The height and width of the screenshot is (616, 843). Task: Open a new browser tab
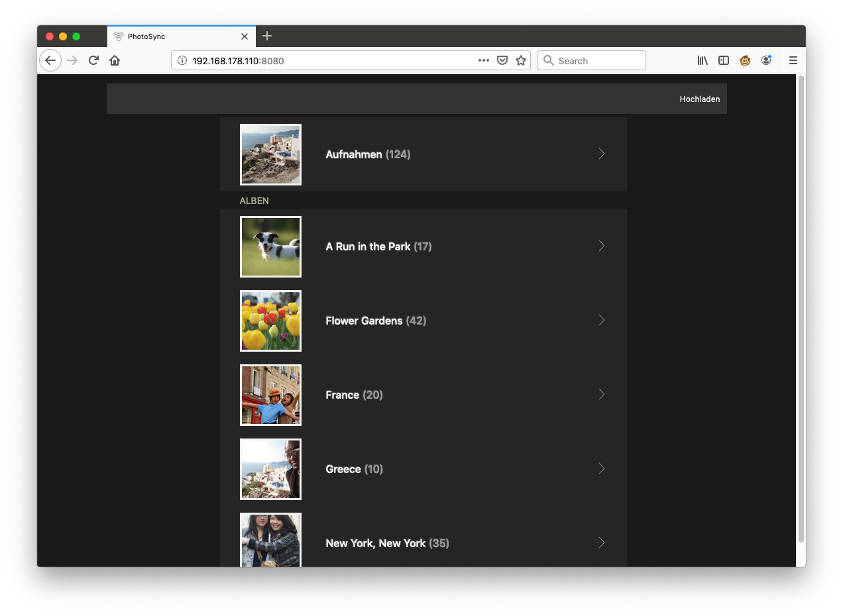tap(267, 36)
